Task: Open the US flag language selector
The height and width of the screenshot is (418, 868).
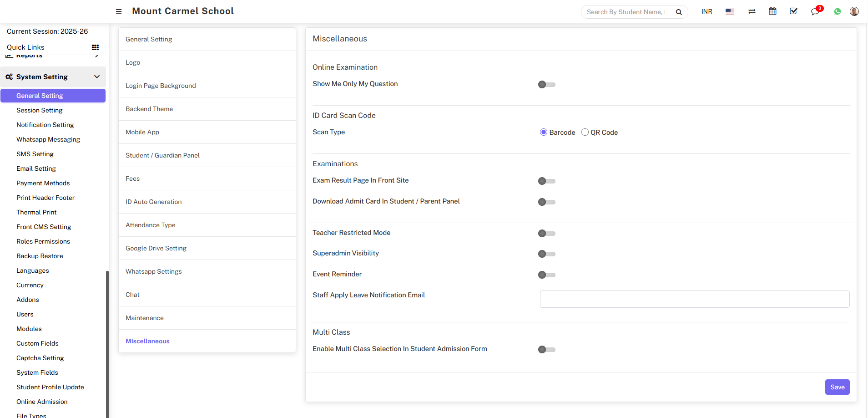Action: coord(730,12)
